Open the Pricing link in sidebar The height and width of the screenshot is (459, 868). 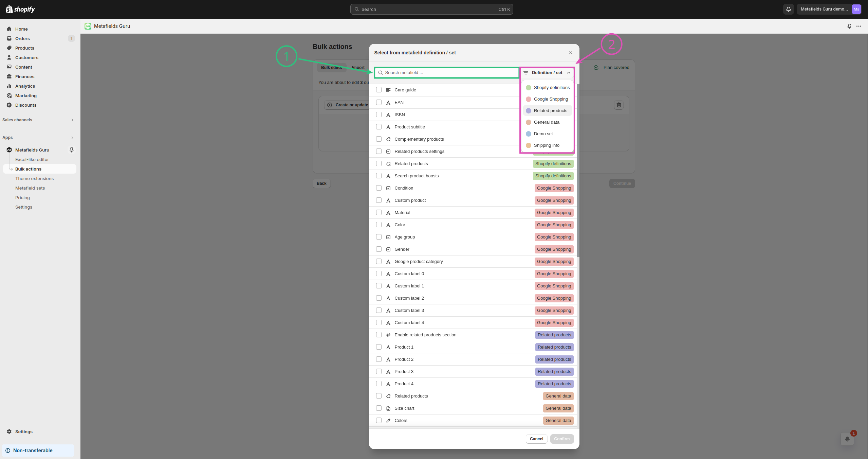[x=22, y=197]
